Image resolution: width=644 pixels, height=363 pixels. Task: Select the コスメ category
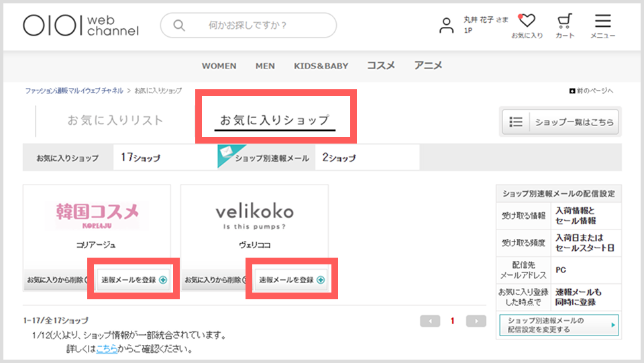[x=381, y=66]
